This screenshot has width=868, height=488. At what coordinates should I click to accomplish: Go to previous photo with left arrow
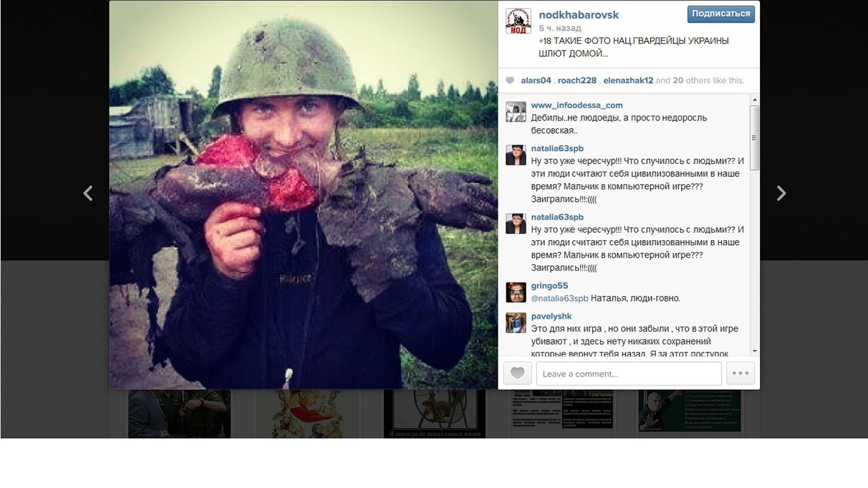[x=88, y=193]
